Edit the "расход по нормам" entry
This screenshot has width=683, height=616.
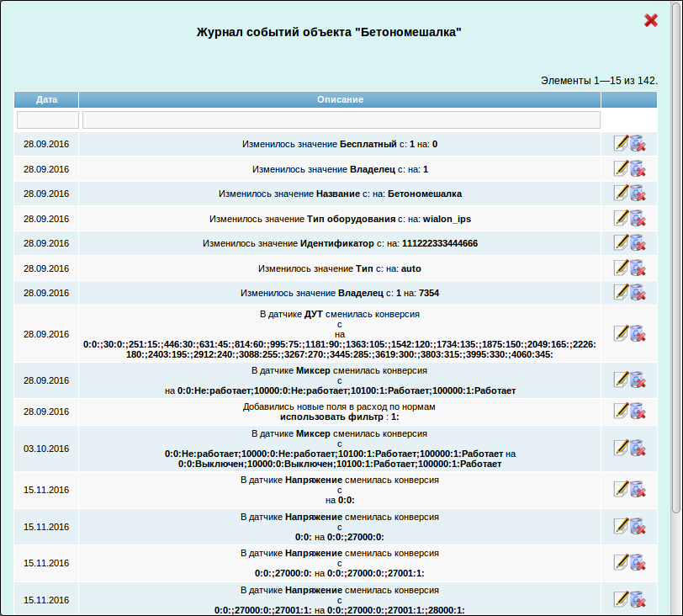(x=621, y=411)
